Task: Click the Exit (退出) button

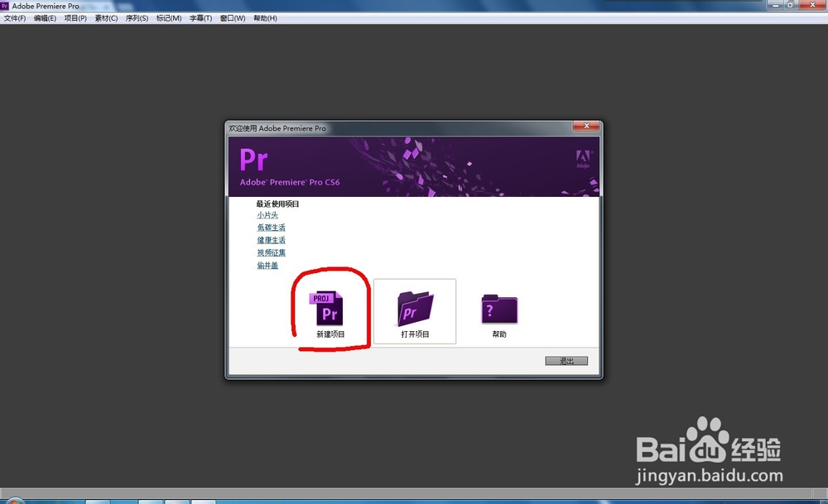Action: click(x=566, y=361)
